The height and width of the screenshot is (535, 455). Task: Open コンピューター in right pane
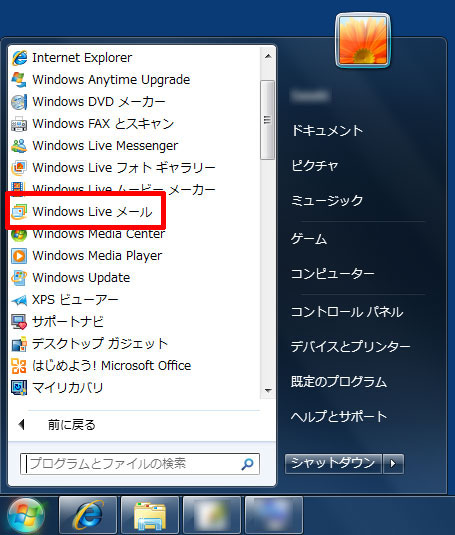pos(333,274)
